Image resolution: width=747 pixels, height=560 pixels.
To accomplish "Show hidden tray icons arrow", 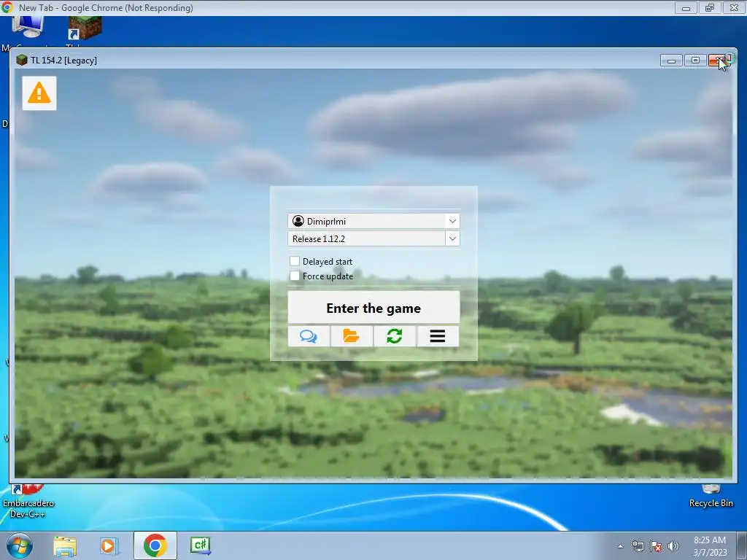I will [620, 546].
